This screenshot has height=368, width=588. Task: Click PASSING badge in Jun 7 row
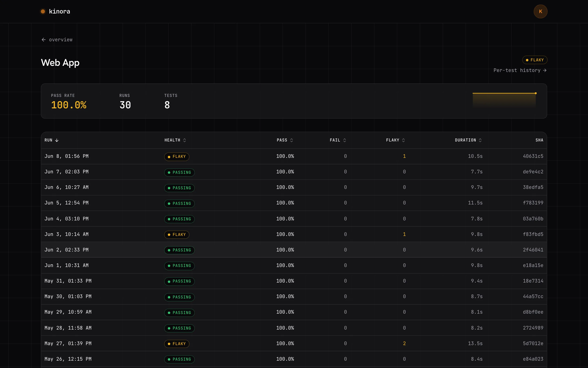[179, 172]
